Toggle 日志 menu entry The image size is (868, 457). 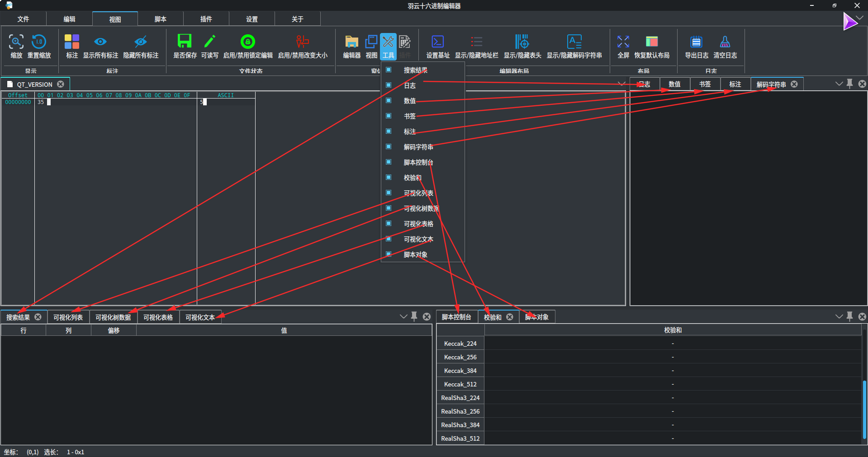coord(423,85)
